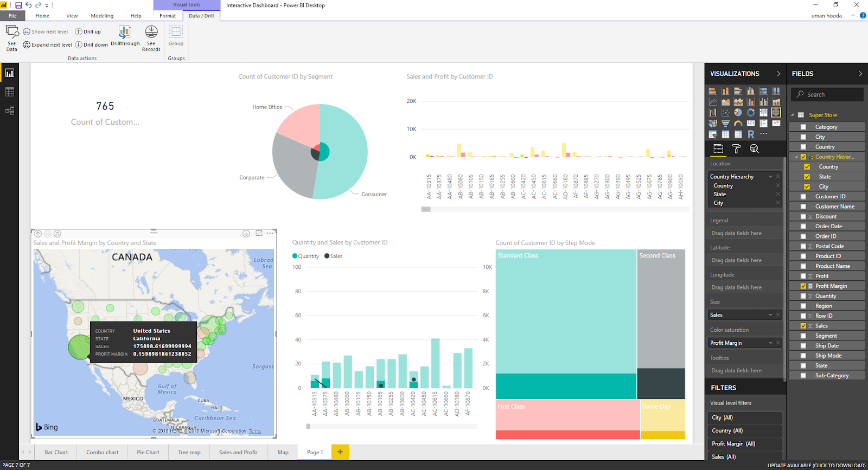Switch to Model relationships view in sidebar
Image resolution: width=868 pixels, height=470 pixels.
(10, 111)
